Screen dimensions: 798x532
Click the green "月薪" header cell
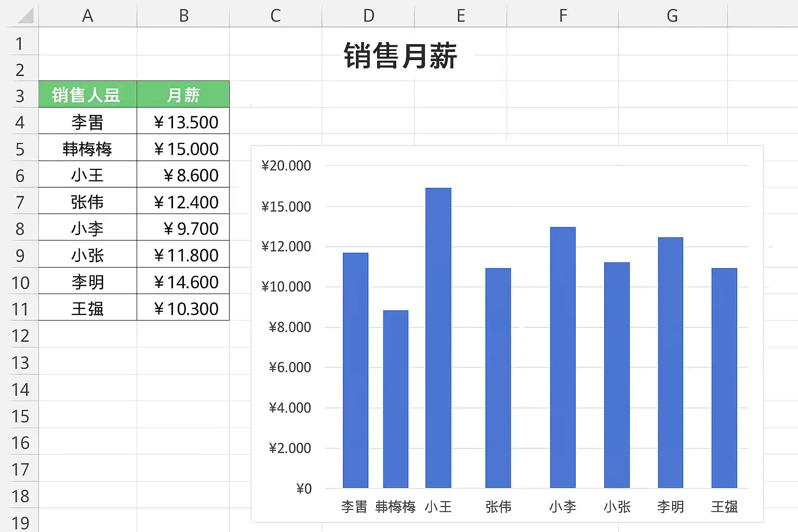coord(183,95)
